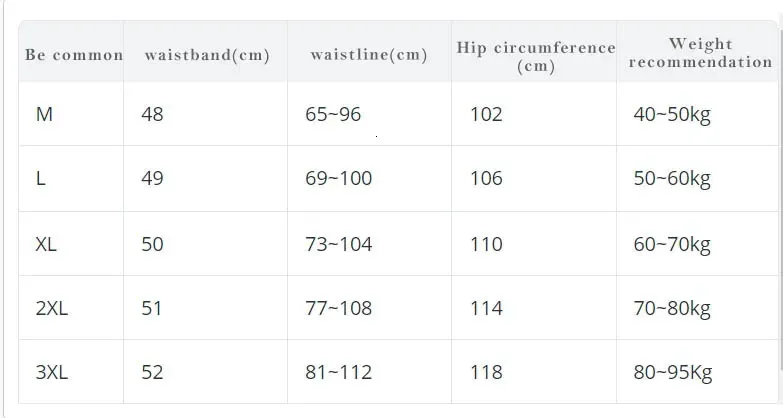The image size is (783, 418).
Task: Click waistband value 48
Action: point(152,114)
